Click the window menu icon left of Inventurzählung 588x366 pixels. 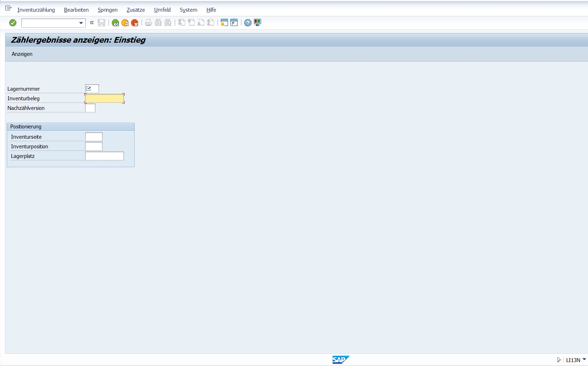click(x=9, y=8)
